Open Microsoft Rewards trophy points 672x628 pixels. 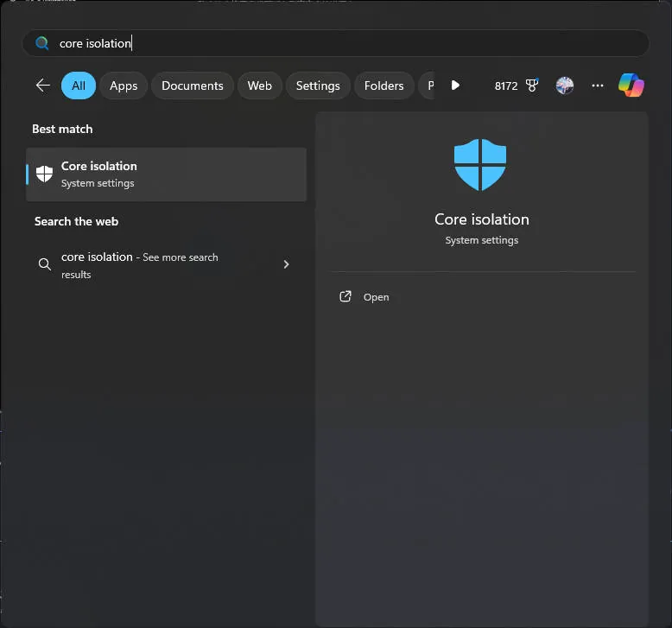pos(516,86)
